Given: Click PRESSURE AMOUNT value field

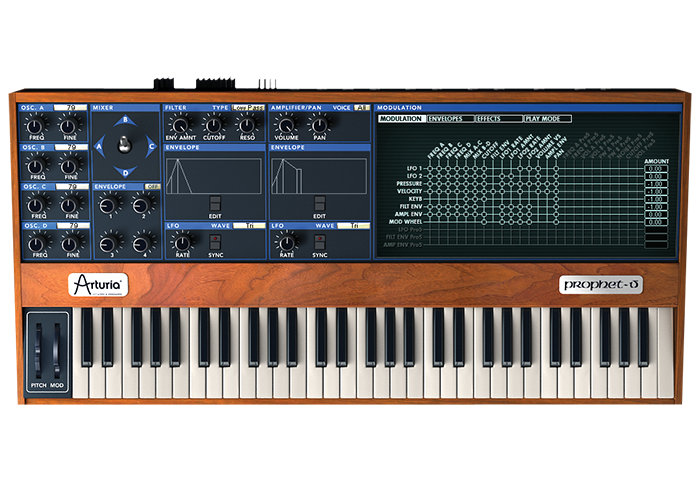Looking at the screenshot, I should [x=655, y=184].
